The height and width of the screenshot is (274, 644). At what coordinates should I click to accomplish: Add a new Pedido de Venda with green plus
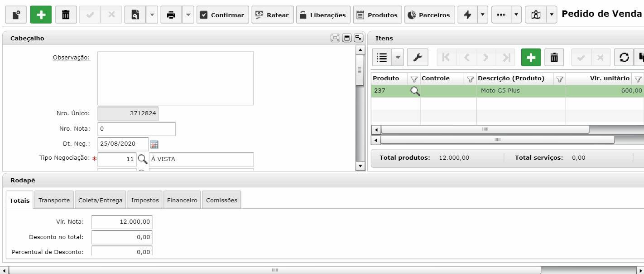[x=41, y=15]
